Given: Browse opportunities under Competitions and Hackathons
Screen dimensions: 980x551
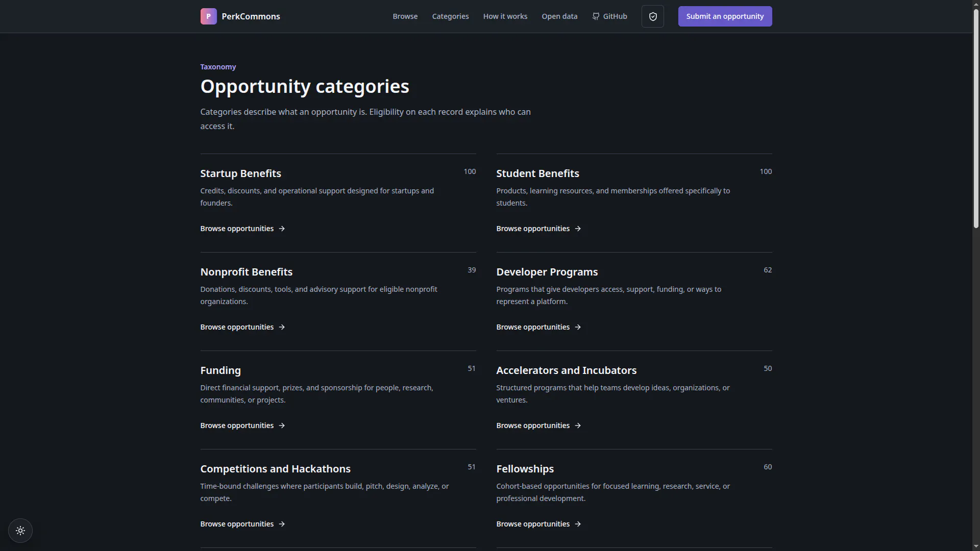Looking at the screenshot, I should pyautogui.click(x=242, y=524).
